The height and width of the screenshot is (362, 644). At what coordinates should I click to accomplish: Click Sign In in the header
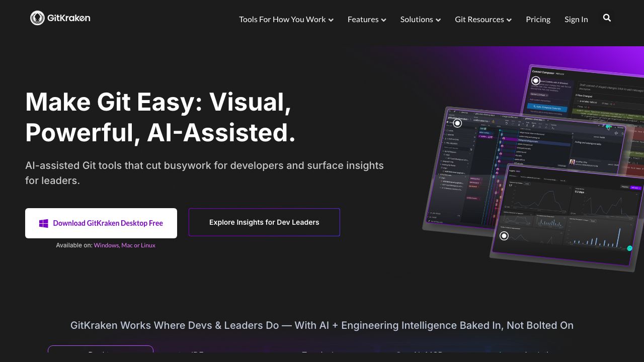(576, 19)
